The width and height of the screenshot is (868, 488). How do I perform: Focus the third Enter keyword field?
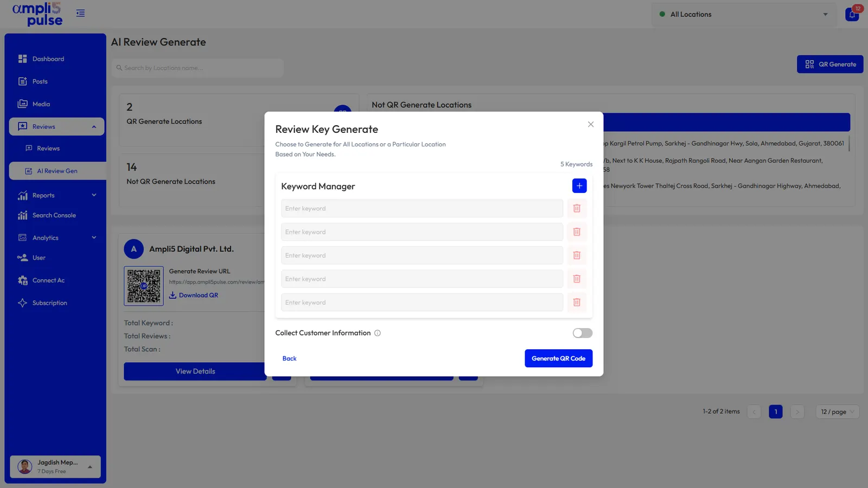(x=422, y=255)
